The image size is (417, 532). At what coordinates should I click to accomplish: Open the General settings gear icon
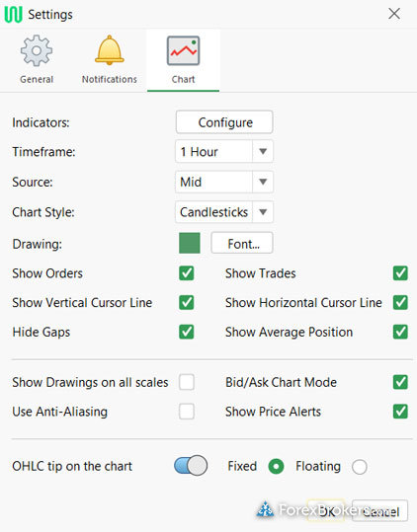point(37,50)
